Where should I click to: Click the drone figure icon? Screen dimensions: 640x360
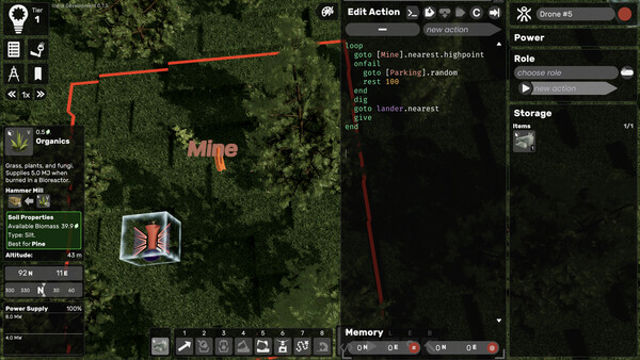click(x=524, y=14)
